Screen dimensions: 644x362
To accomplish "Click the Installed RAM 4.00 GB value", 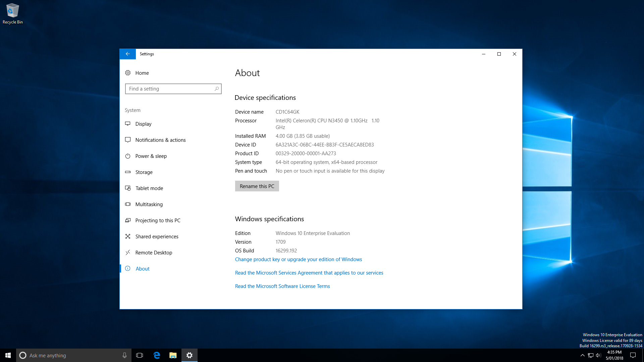I will tap(303, 136).
